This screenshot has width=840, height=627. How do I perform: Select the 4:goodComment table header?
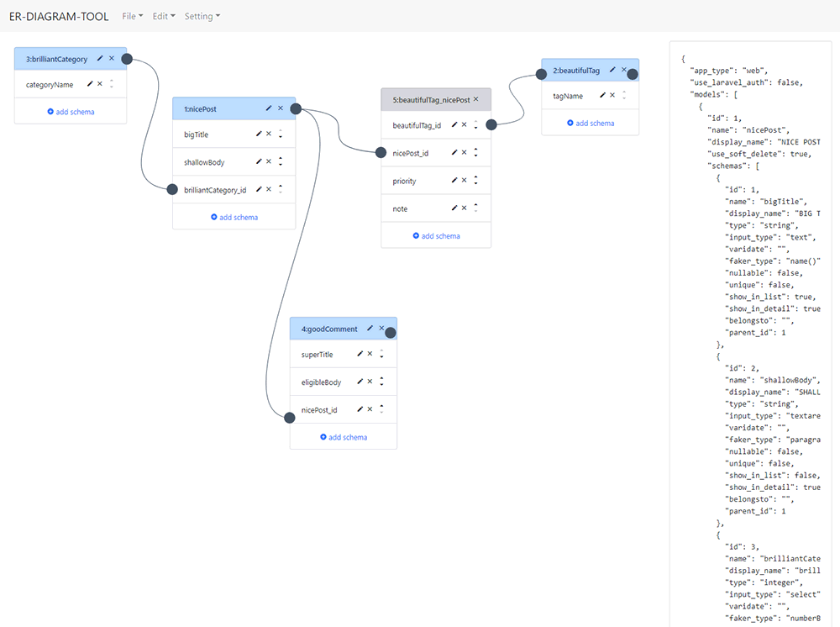(x=344, y=329)
